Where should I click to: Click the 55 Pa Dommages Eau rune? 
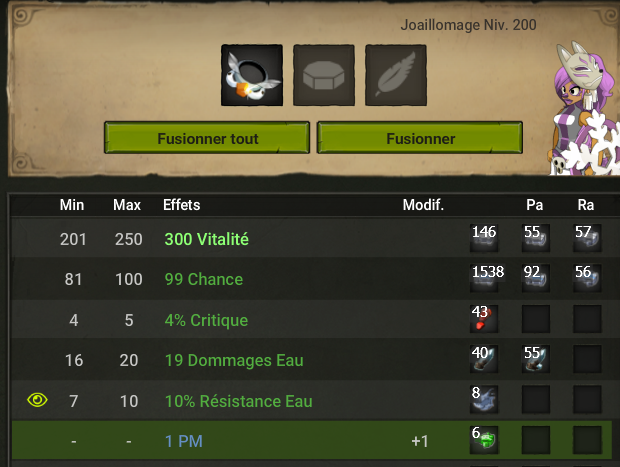(535, 359)
